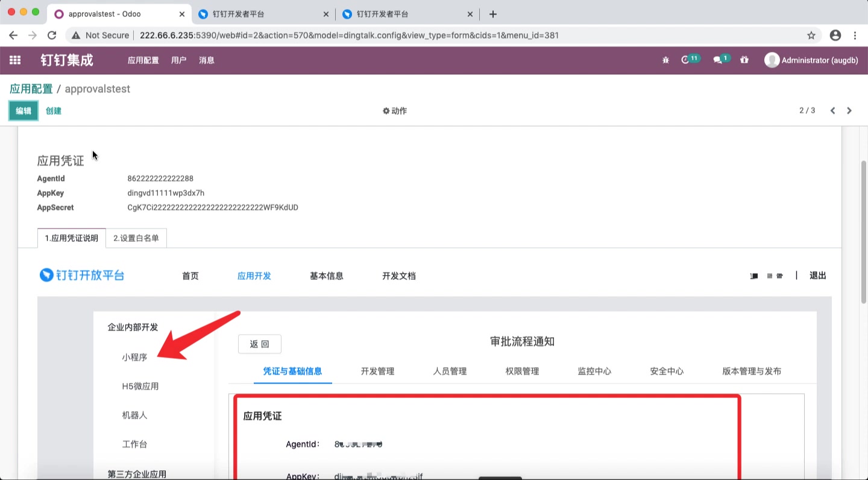Viewport: 868px width, 480px height.
Task: Open the Odoo apps grid menu
Action: [x=15, y=60]
